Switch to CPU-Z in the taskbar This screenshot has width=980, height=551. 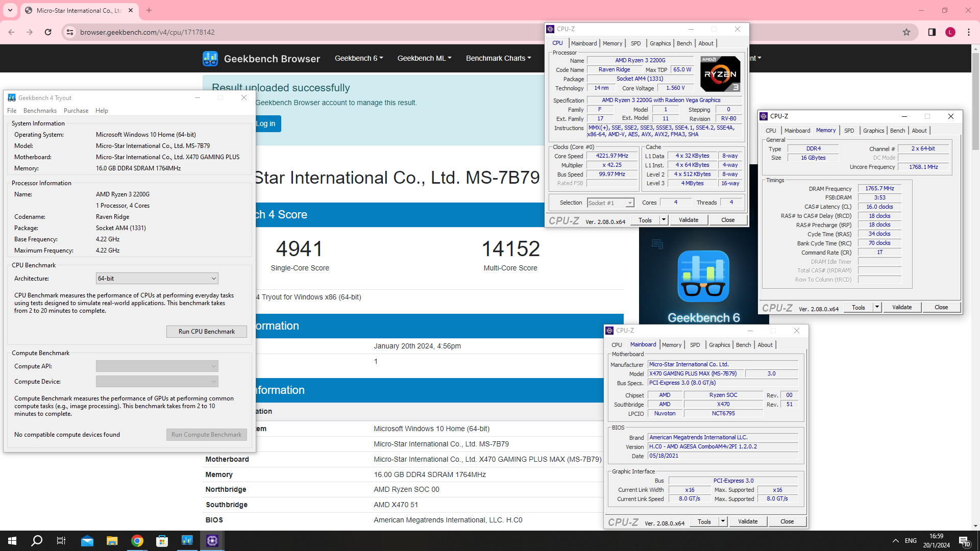tap(212, 541)
